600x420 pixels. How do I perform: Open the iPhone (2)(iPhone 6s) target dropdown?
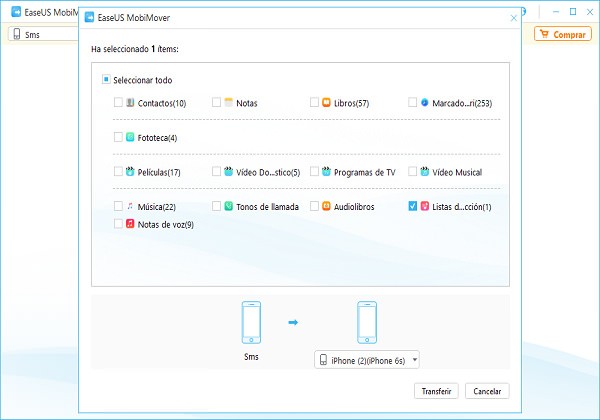pyautogui.click(x=367, y=360)
